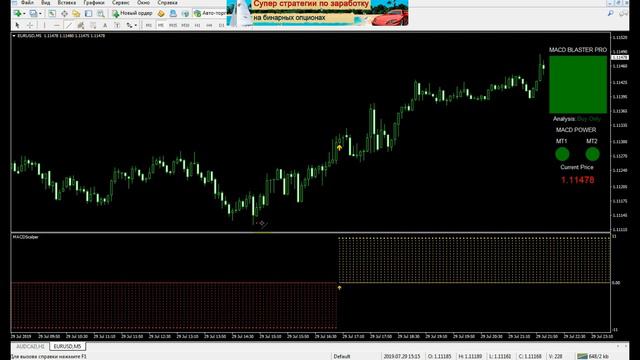Viewport: 640px width, 360px height.
Task: Open the Вставка menu
Action: pyautogui.click(x=67, y=2)
